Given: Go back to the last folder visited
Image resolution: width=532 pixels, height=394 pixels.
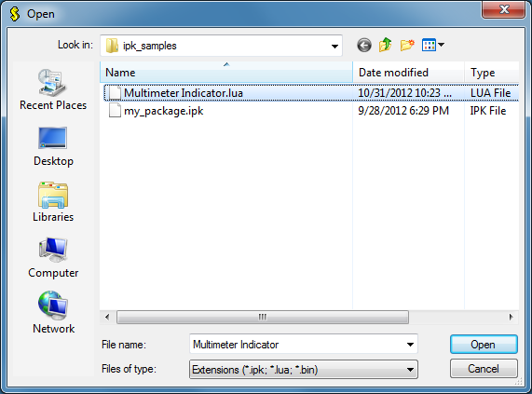Looking at the screenshot, I should pyautogui.click(x=364, y=45).
